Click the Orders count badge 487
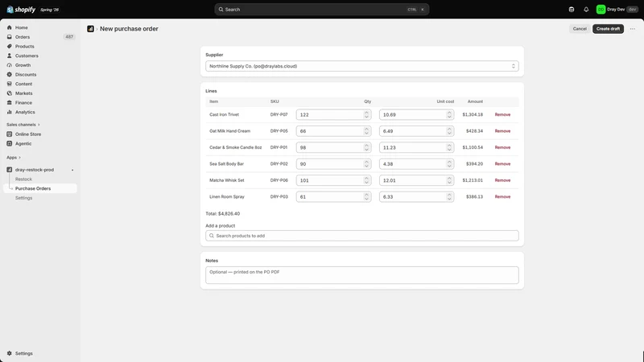This screenshot has width=644, height=362. coord(69,37)
